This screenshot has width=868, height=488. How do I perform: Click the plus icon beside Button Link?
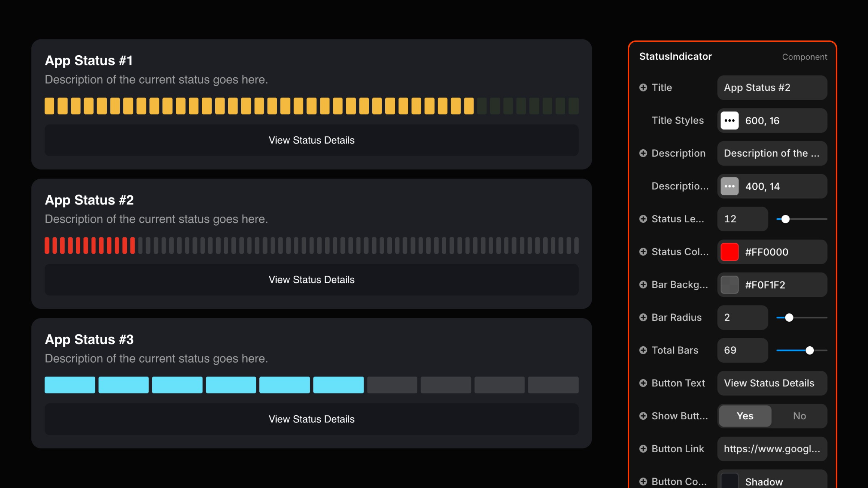643,449
